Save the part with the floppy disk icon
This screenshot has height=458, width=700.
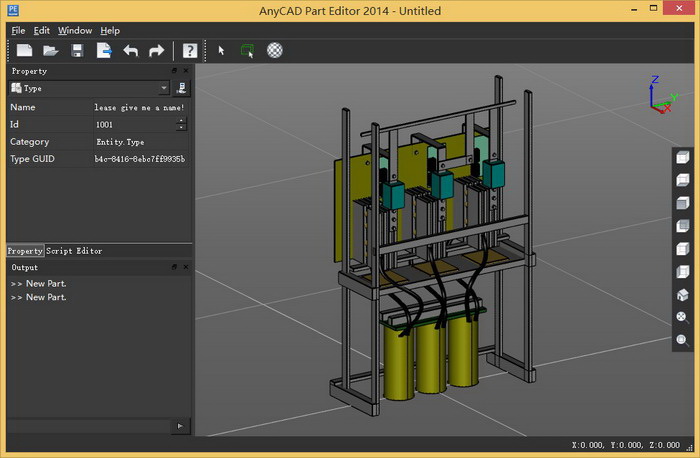point(77,50)
